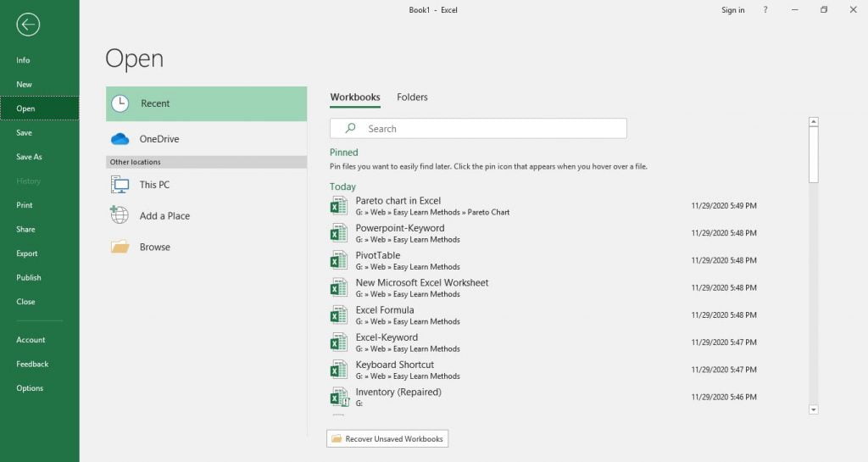Click repaired-file icon beside Inventory (Repaired)
Screen dimensions: 868x462
point(339,397)
